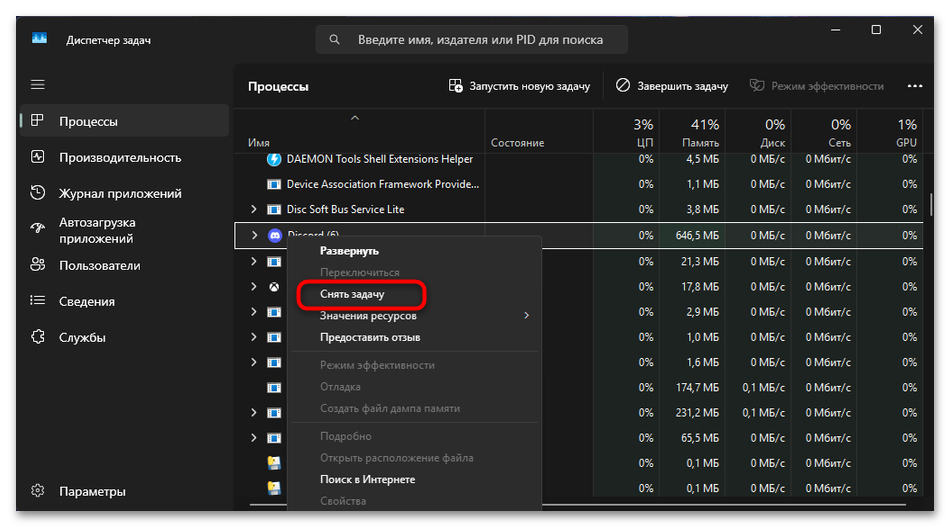Click the Device Association Framework process icon

(x=274, y=184)
